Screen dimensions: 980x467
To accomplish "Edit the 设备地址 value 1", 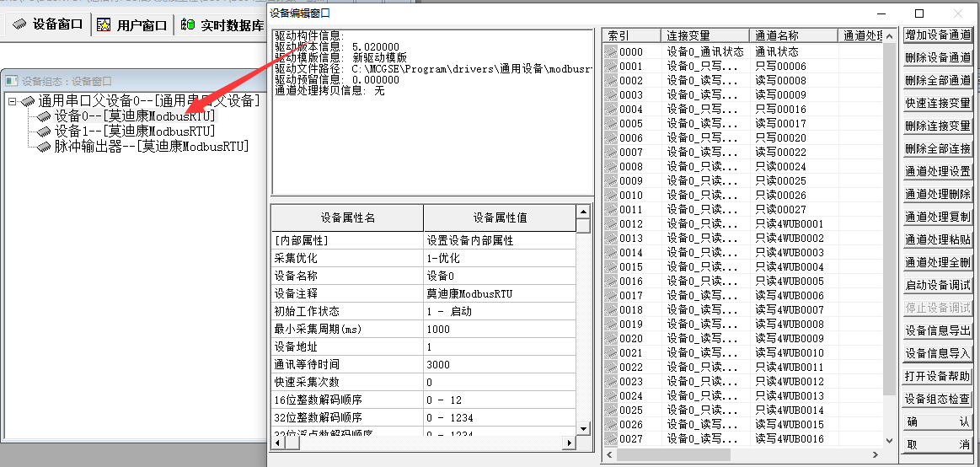I will 500,347.
